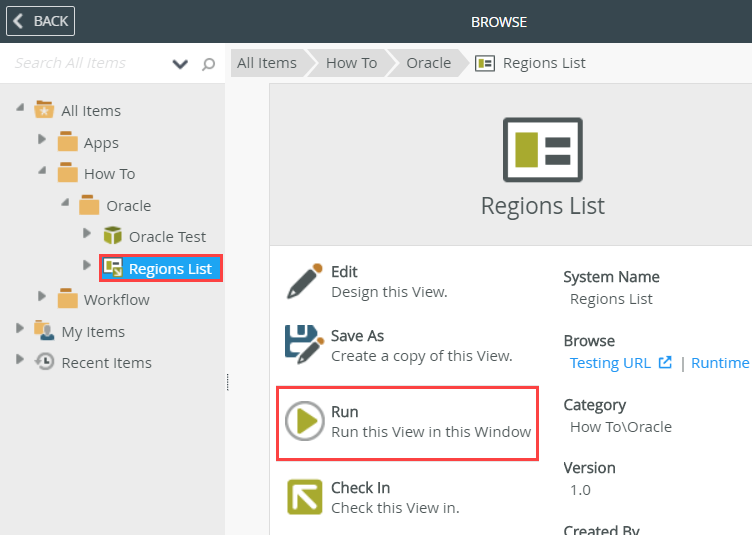Viewport: 752px width, 535px height.
Task: Select the Workflow folder label
Action: click(x=117, y=300)
